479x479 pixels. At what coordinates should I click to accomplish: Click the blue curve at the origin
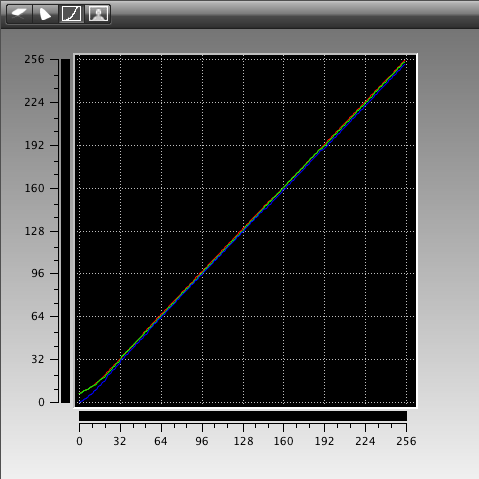tap(80, 402)
